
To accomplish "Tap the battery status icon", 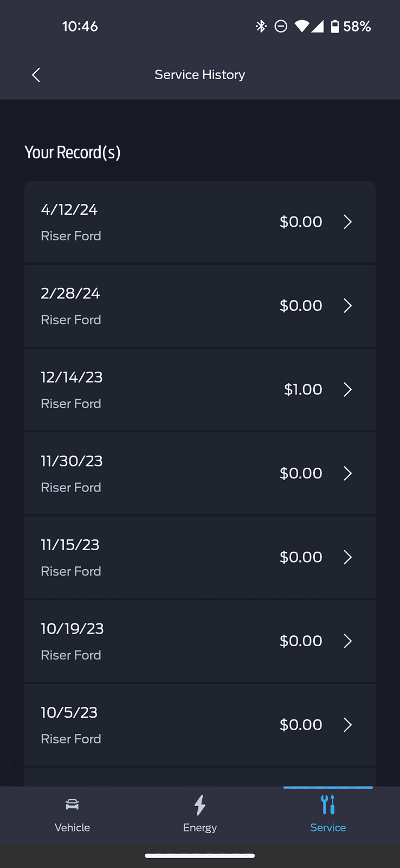I will coord(335,26).
